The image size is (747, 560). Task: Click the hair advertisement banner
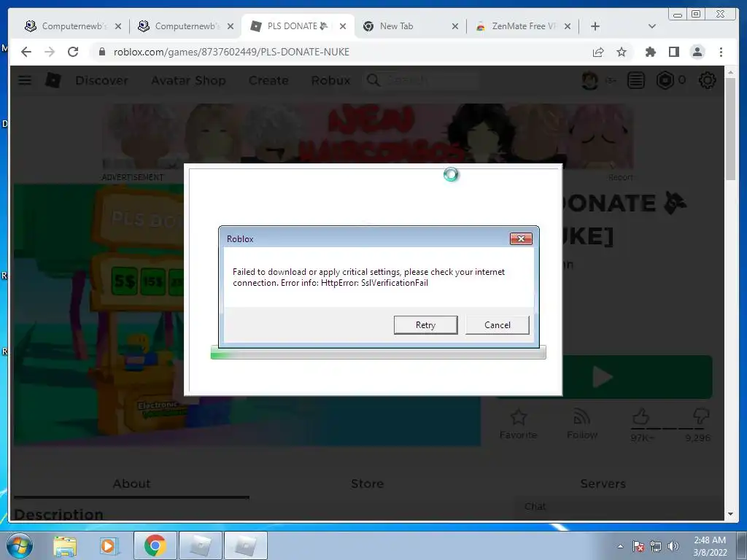368,136
